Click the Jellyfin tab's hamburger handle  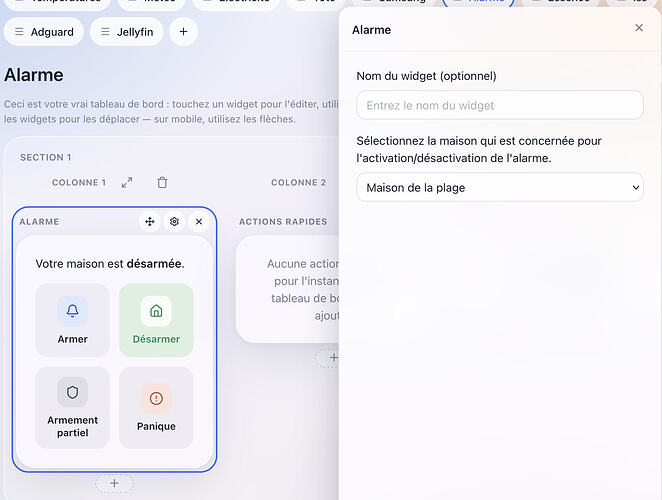click(x=105, y=32)
